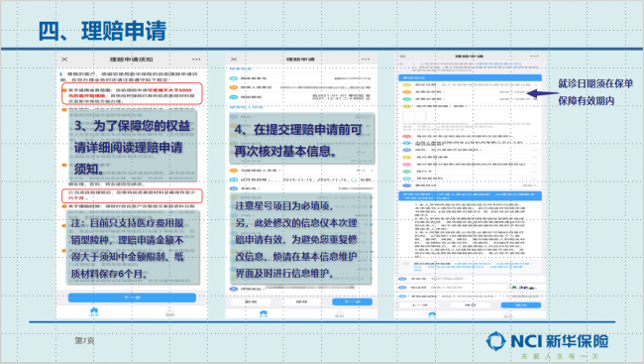Expand the ID document upload row chevron
644x364 pixels.
(535, 136)
